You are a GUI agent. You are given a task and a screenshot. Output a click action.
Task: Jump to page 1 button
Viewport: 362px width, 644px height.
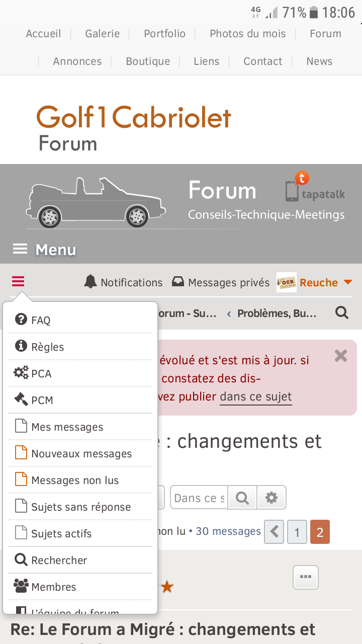[297, 532]
